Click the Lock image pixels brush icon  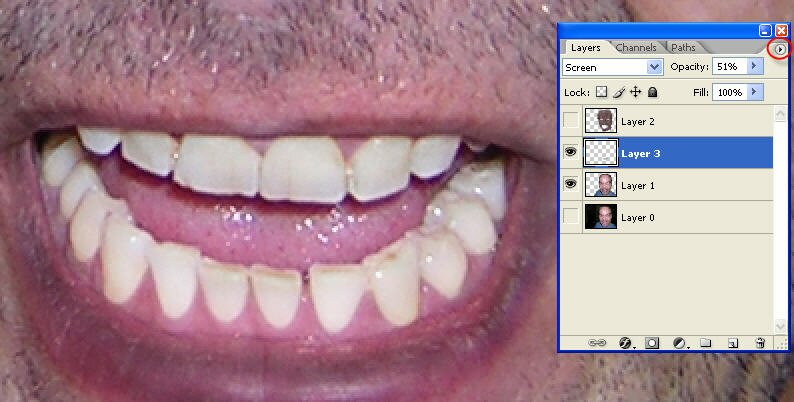click(618, 92)
